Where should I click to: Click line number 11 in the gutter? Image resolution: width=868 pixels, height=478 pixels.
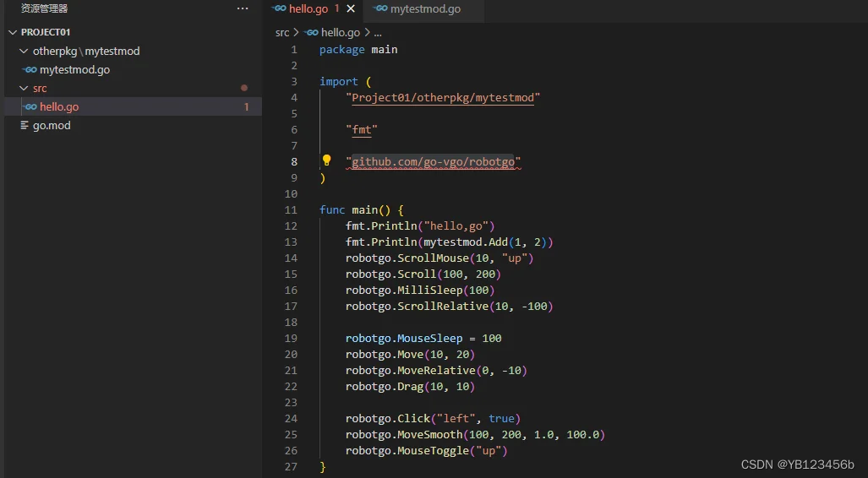click(291, 209)
